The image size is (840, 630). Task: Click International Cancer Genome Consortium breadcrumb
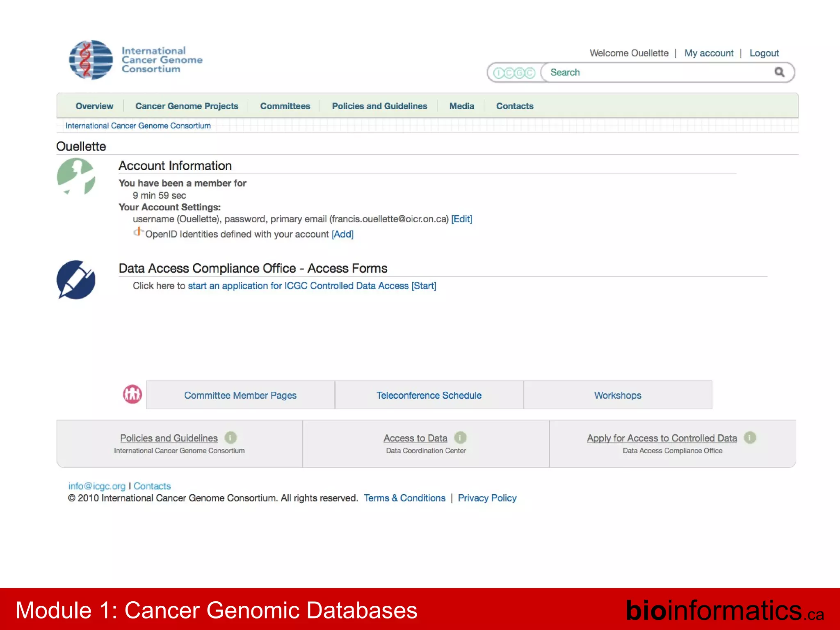[138, 126]
